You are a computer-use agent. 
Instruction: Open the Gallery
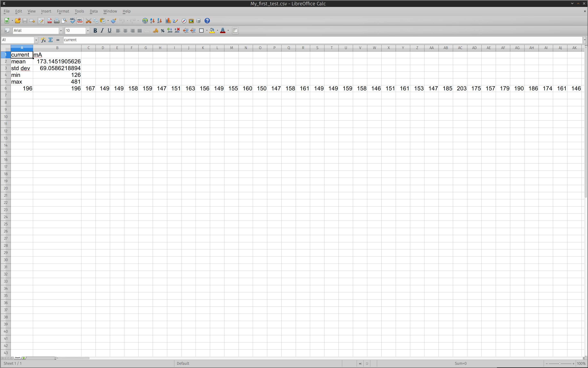[191, 21]
